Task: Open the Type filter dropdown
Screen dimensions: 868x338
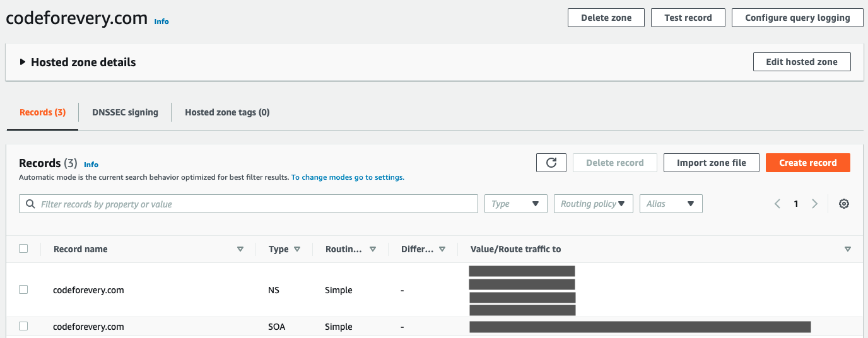Action: pos(515,204)
